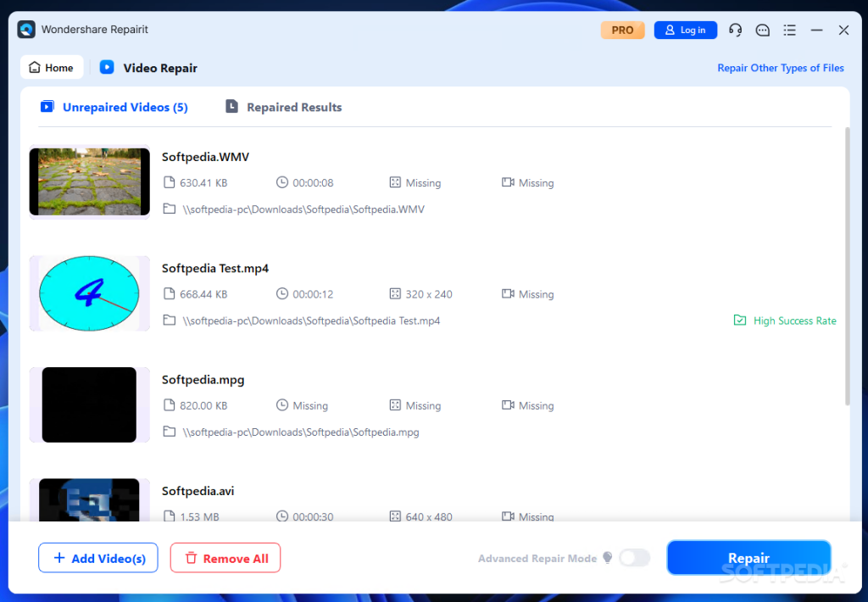This screenshot has width=868, height=602.
Task: Select the Softpedia.WMV video thumbnail
Action: [90, 181]
